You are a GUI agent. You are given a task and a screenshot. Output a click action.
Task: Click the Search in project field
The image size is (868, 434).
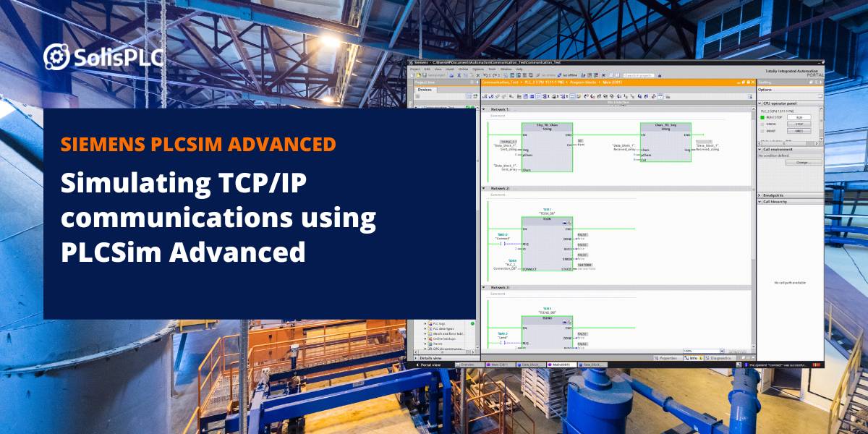[639, 75]
